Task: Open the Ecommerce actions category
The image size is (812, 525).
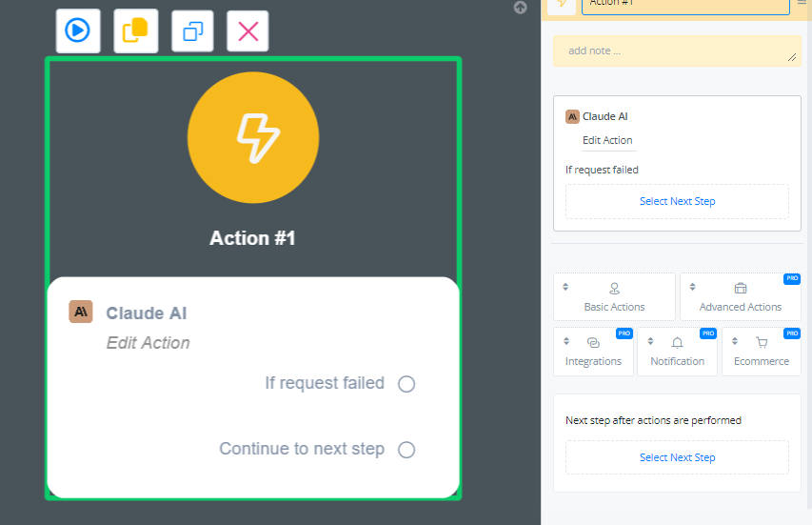Action: click(761, 352)
